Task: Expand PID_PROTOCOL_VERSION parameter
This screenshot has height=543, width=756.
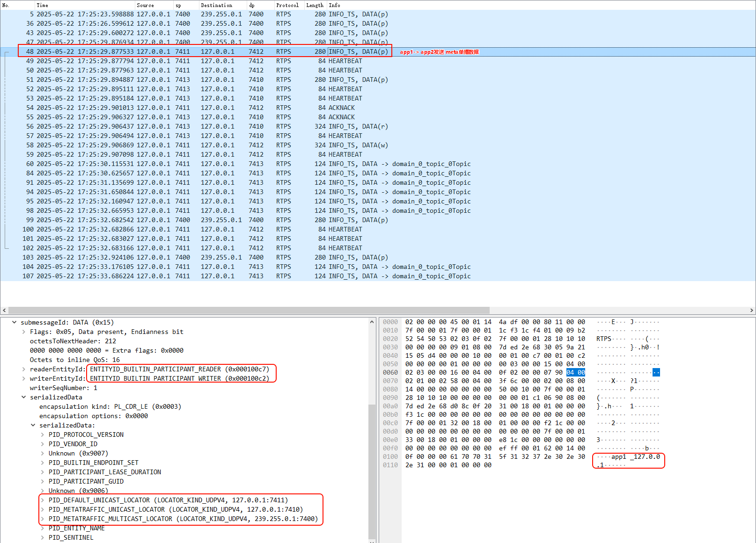Action: pyautogui.click(x=43, y=434)
